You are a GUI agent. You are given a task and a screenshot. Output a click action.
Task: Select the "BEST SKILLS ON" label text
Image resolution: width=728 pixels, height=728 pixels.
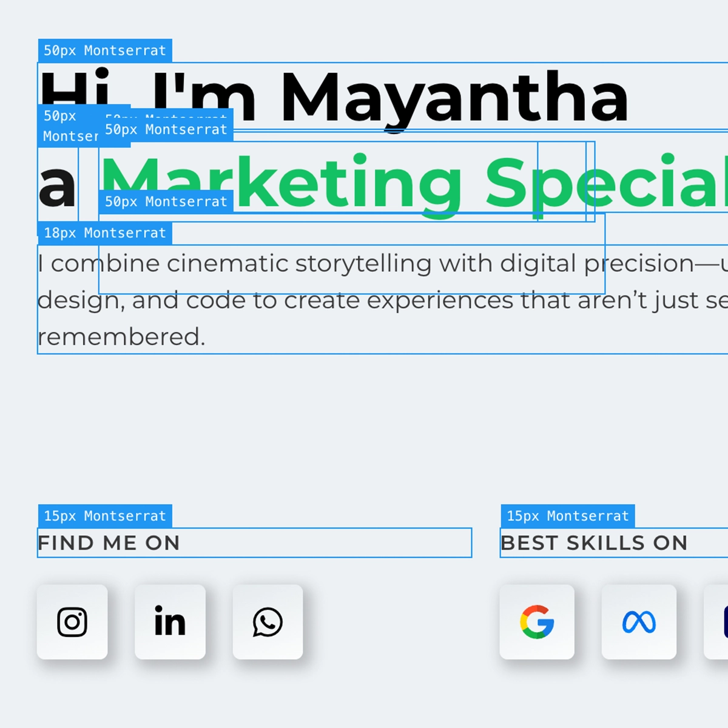click(594, 543)
